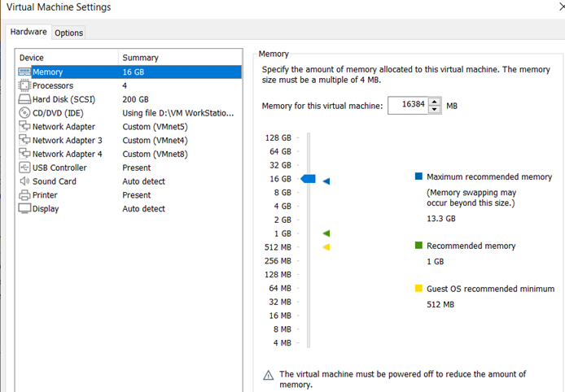
Task: Click the Display monitor icon
Action: point(24,209)
